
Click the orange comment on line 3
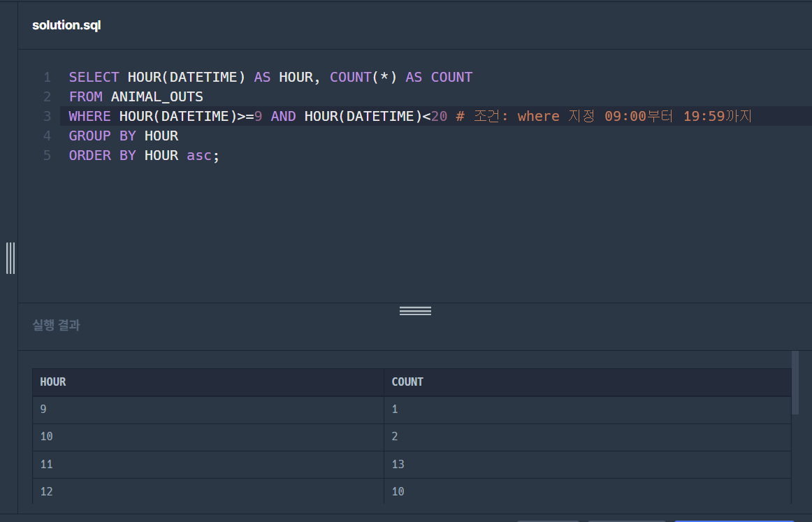pyautogui.click(x=604, y=116)
